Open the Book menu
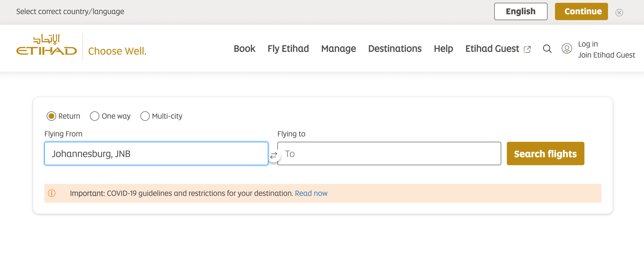The height and width of the screenshot is (263, 644). pyautogui.click(x=244, y=48)
